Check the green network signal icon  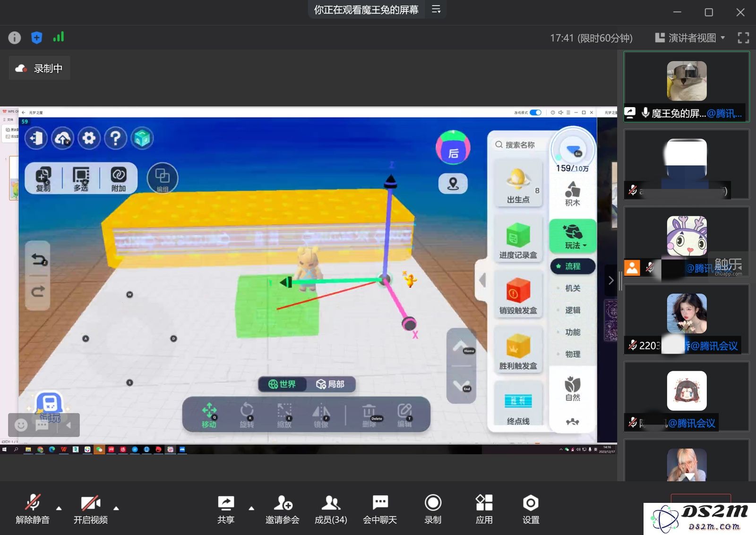(x=59, y=37)
